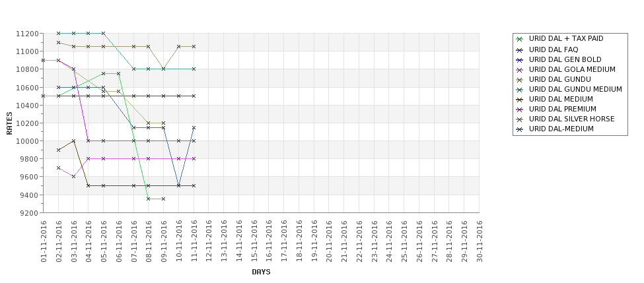Click the URID DAL GEN BOLD legend entry
The image size is (644, 283).
(559, 59)
